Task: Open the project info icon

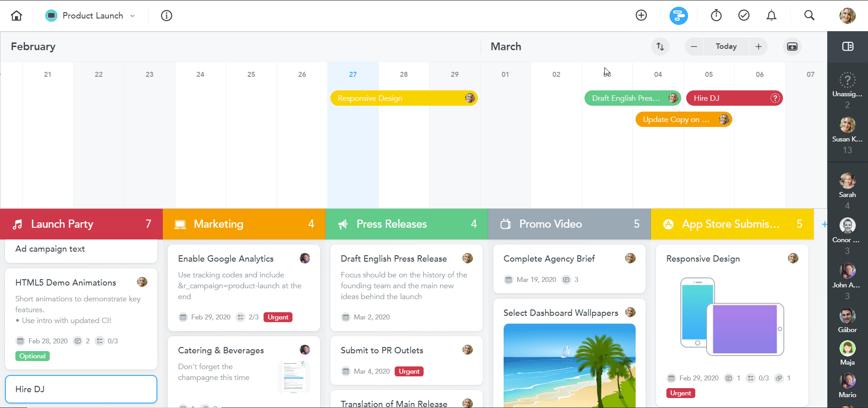Action: coord(166,16)
